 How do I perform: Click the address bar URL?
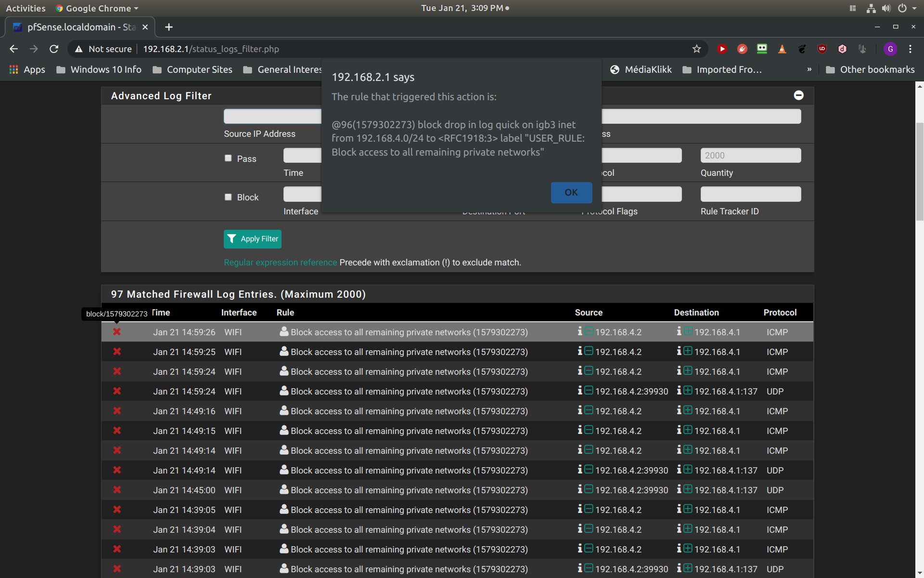211,49
